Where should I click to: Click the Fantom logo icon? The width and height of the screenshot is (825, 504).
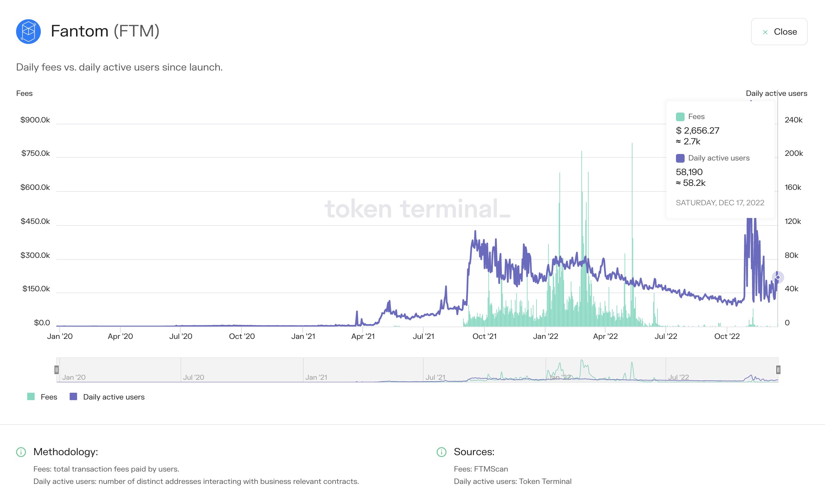click(x=28, y=32)
